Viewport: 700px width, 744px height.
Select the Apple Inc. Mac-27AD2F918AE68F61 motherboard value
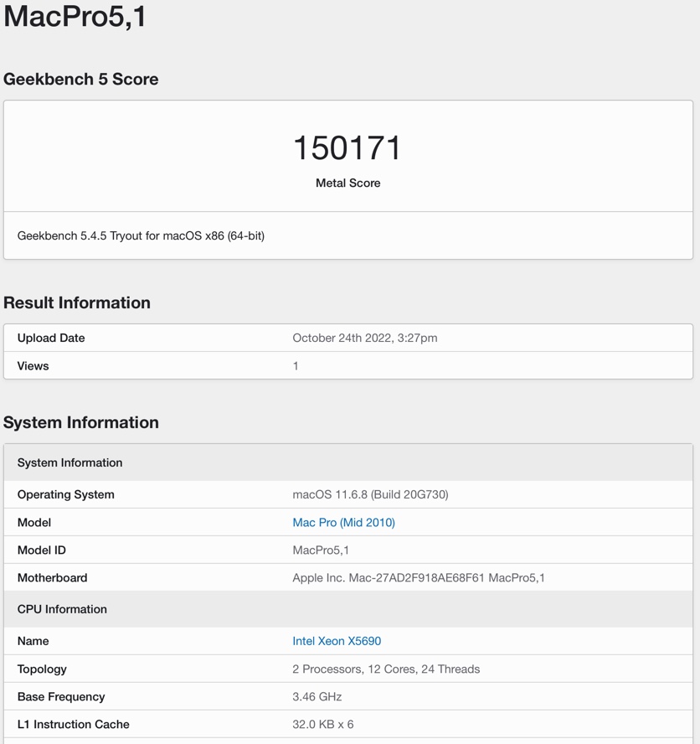point(419,577)
